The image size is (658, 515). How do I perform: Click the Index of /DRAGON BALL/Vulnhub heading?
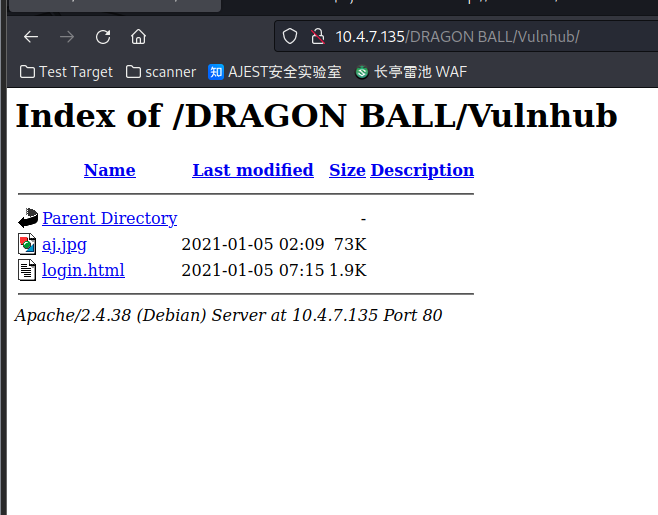tap(316, 116)
